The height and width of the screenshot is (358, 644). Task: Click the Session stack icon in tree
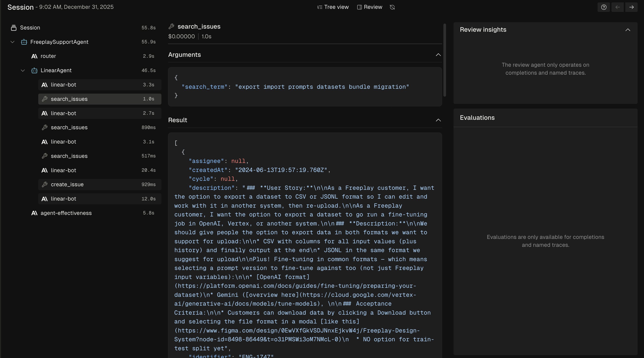(13, 28)
